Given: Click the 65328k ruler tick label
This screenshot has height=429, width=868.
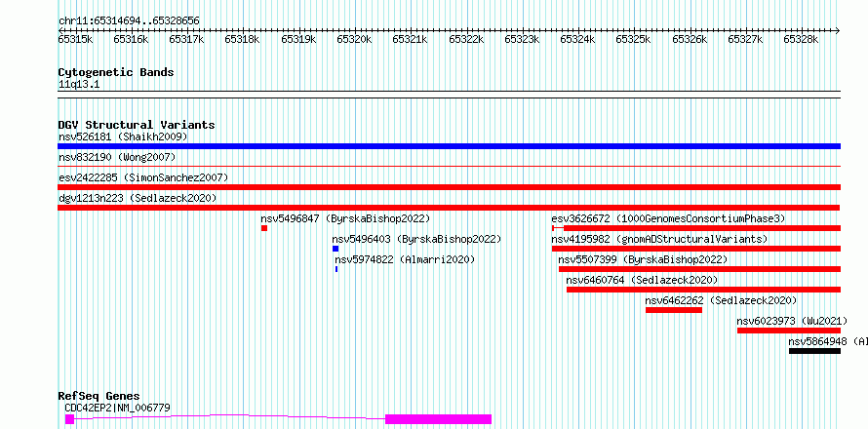Looking at the screenshot, I should [x=801, y=39].
